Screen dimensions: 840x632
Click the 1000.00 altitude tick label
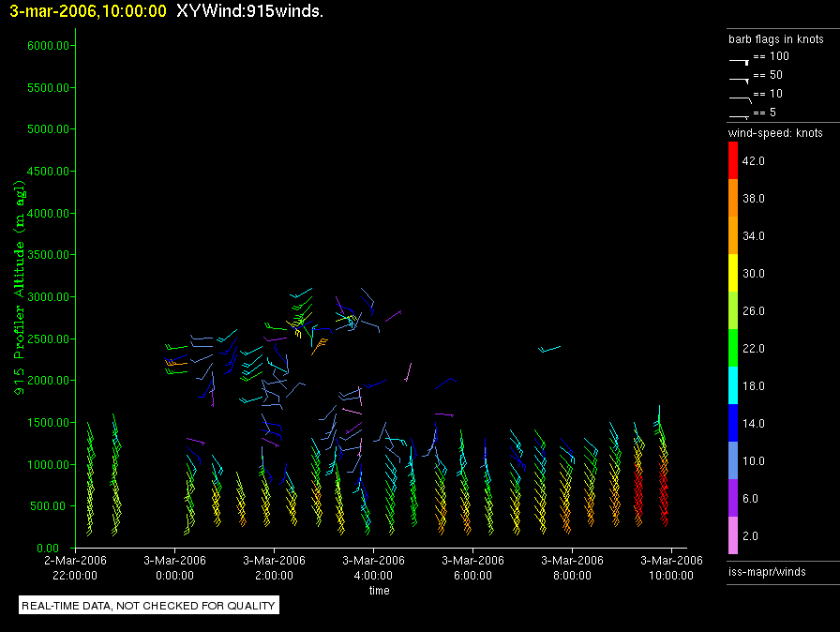pyautogui.click(x=48, y=464)
